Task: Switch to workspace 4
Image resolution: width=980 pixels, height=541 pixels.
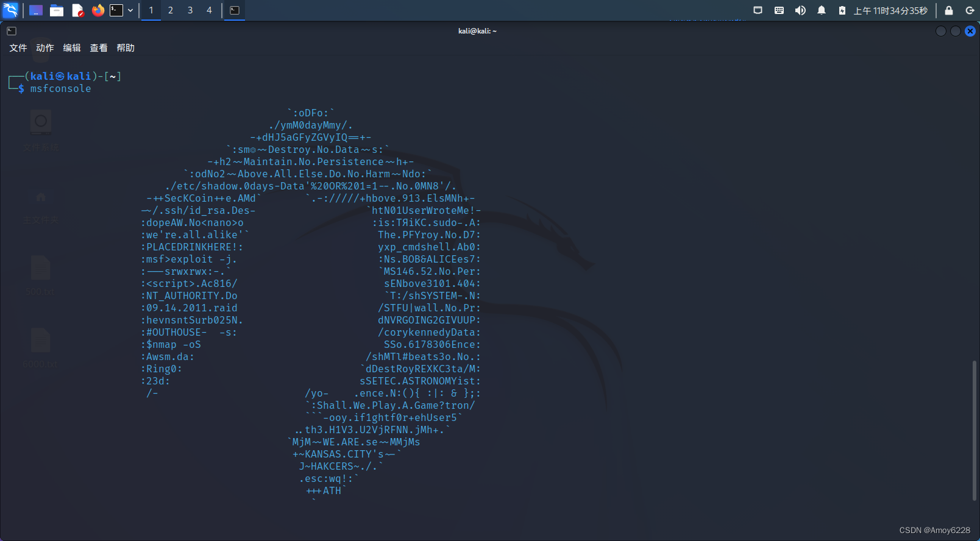Action: (x=209, y=10)
